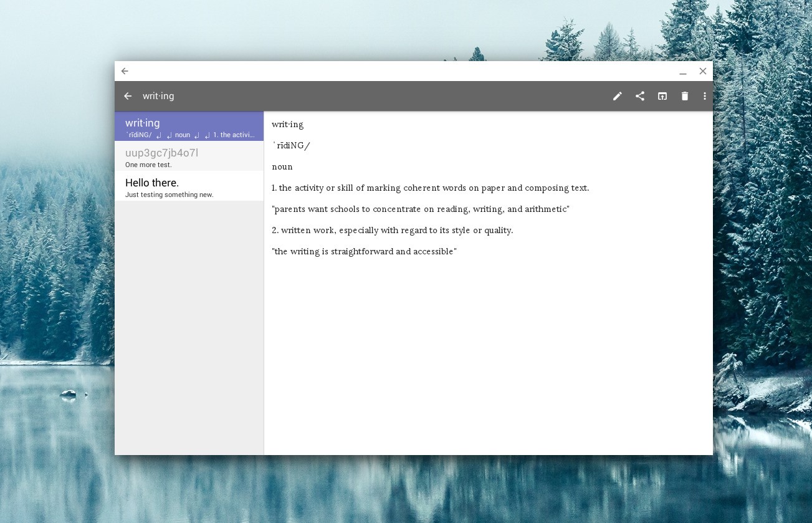
Task: Click the first definition line about marking coherent words
Action: coord(430,188)
